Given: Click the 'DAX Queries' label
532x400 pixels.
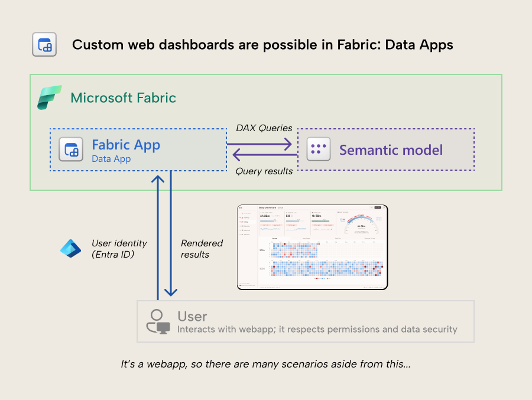Looking at the screenshot, I should [264, 128].
